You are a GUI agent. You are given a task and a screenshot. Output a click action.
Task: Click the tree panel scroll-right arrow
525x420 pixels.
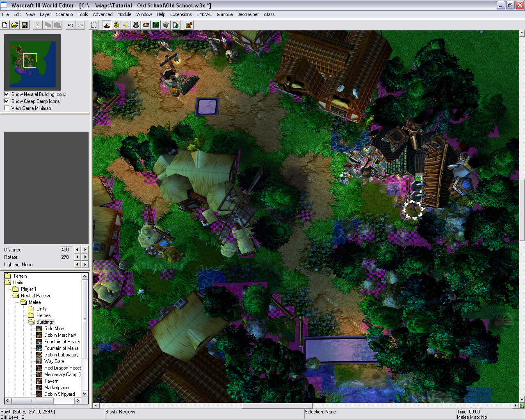[x=78, y=401]
